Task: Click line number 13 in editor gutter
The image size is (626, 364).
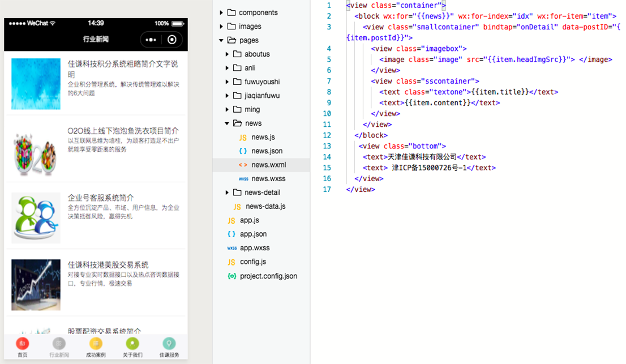Action: [x=327, y=146]
